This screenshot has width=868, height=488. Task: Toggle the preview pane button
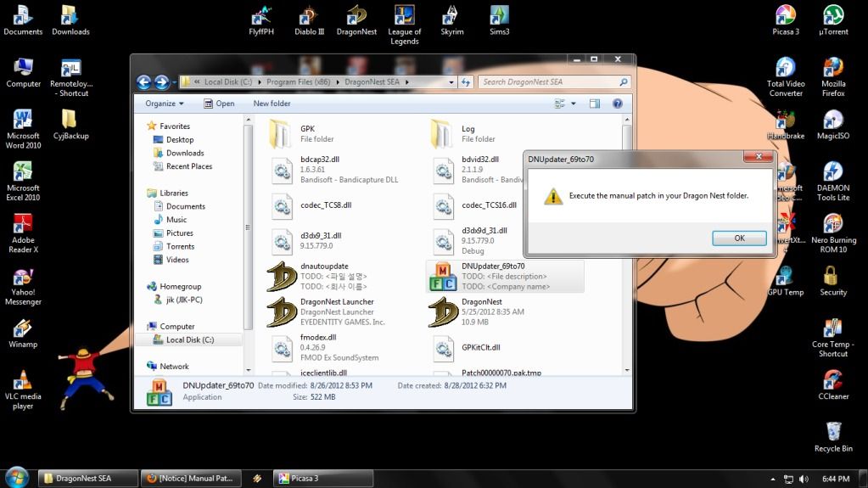[x=594, y=104]
